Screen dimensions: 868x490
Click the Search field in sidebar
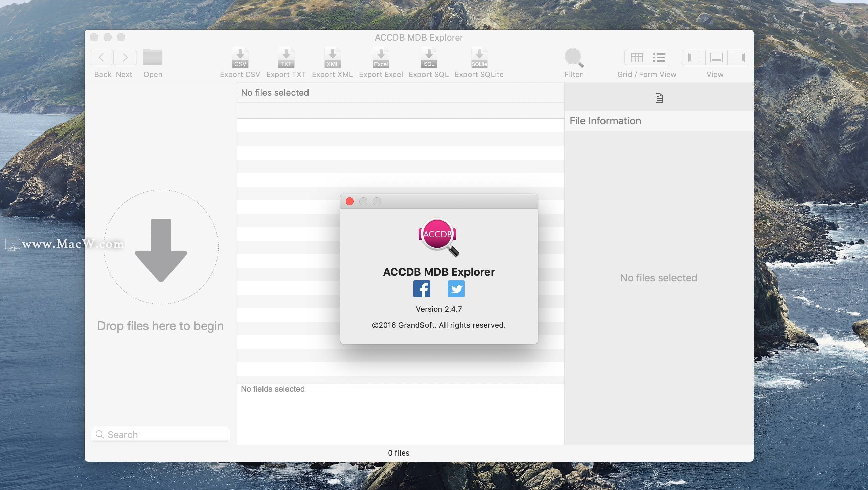(161, 434)
